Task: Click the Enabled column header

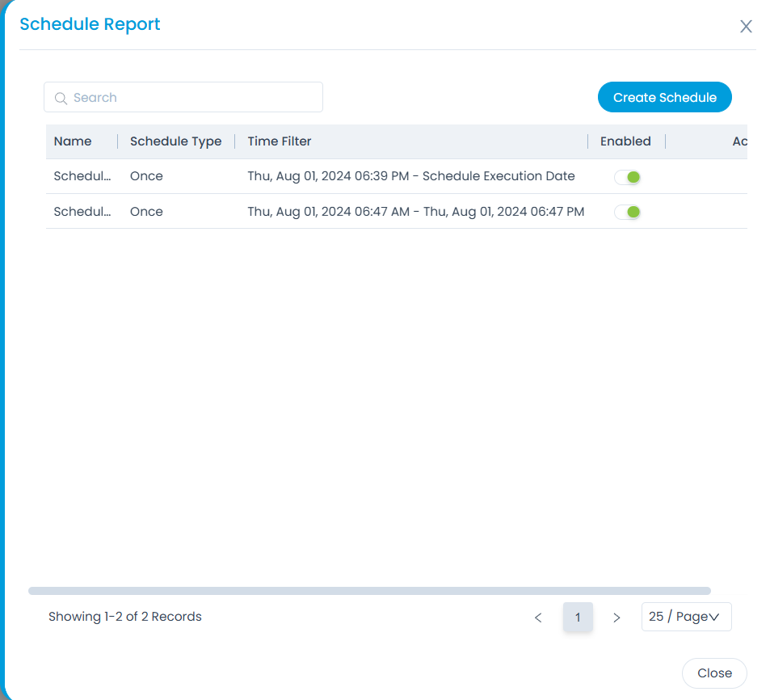Action: coord(625,141)
